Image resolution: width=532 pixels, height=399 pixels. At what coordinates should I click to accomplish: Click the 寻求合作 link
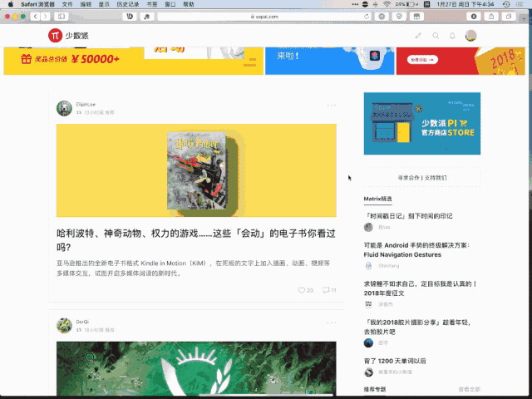click(408, 178)
